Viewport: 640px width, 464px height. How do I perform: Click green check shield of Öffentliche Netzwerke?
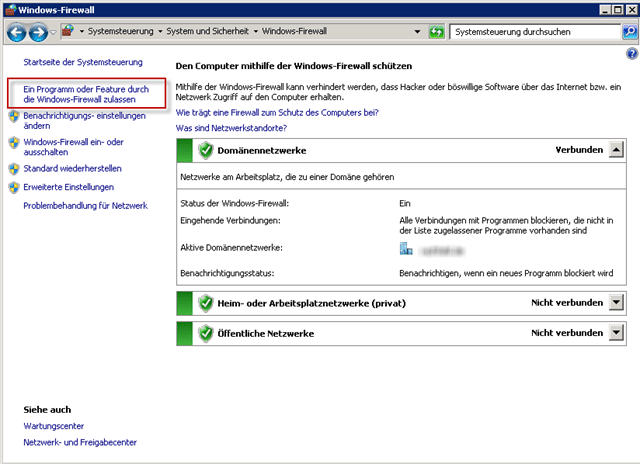click(206, 333)
